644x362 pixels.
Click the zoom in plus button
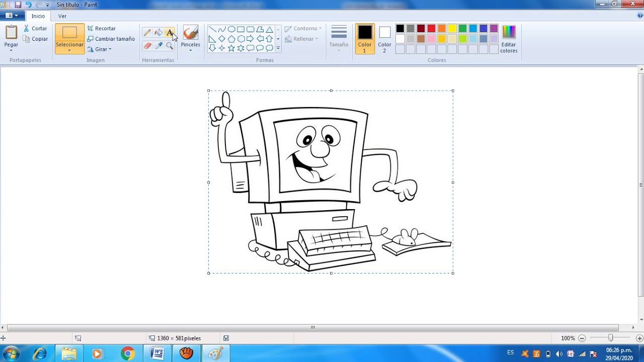[x=639, y=338]
